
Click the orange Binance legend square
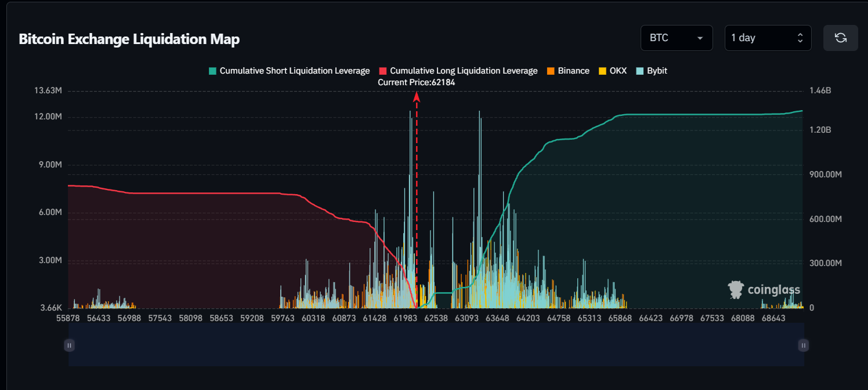point(551,71)
